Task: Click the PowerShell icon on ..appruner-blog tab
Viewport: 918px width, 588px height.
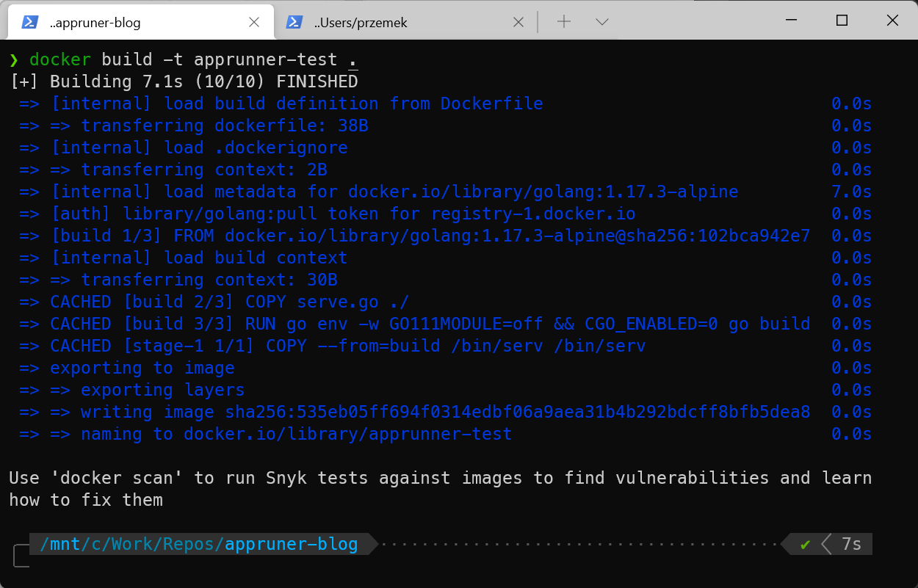Action: click(x=29, y=22)
